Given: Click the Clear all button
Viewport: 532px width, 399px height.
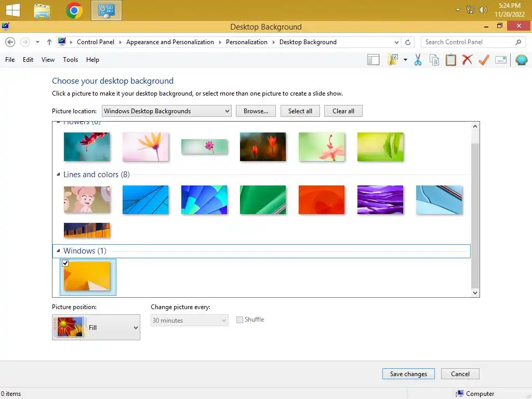Looking at the screenshot, I should (x=343, y=111).
